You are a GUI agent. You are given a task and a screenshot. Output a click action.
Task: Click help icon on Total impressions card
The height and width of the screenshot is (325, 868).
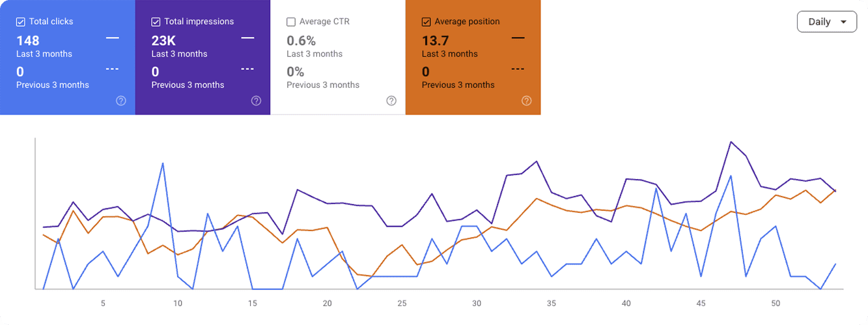click(x=256, y=101)
